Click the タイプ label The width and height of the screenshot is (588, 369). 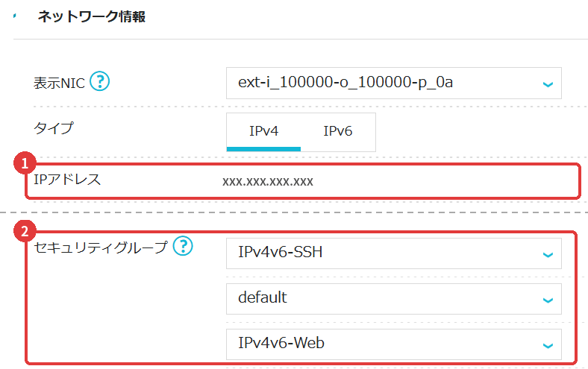click(54, 128)
